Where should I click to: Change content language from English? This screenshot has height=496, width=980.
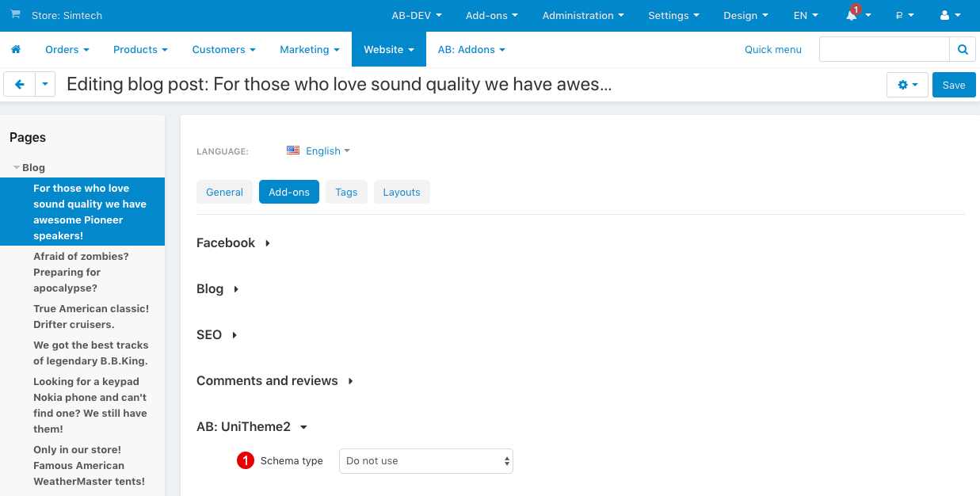point(318,151)
